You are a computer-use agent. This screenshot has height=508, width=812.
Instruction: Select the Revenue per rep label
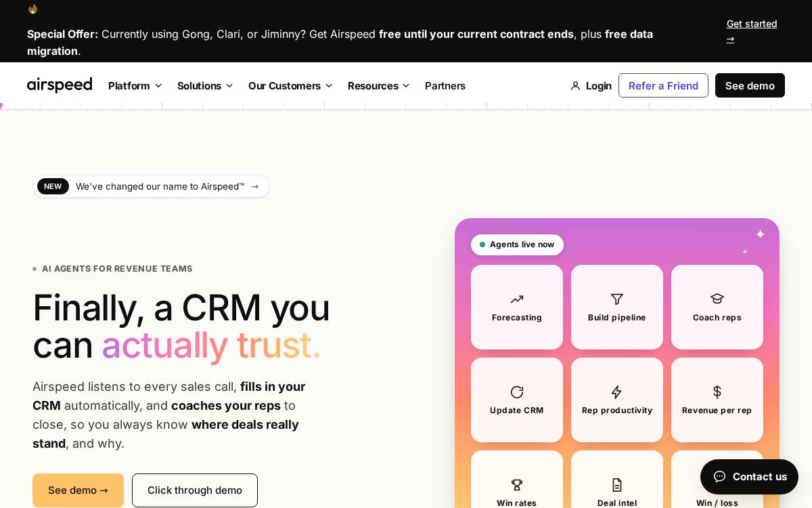717,410
